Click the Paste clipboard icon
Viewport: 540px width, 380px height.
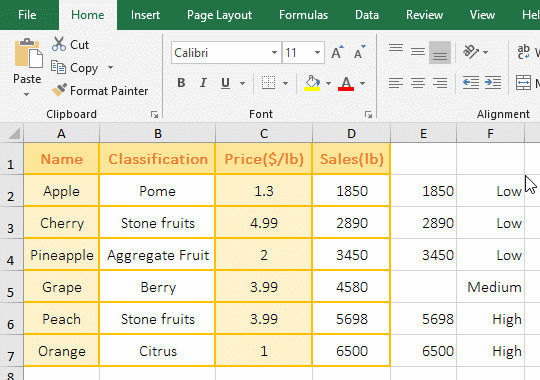pos(28,54)
